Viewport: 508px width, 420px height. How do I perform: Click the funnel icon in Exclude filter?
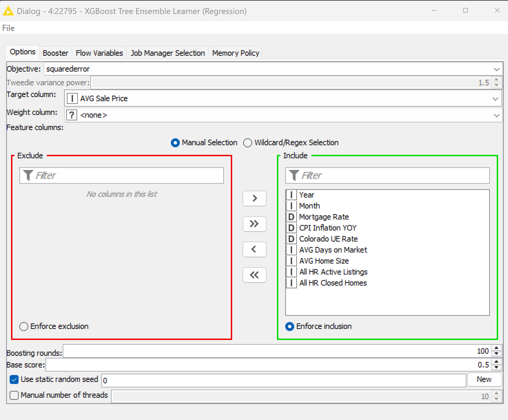tap(28, 175)
